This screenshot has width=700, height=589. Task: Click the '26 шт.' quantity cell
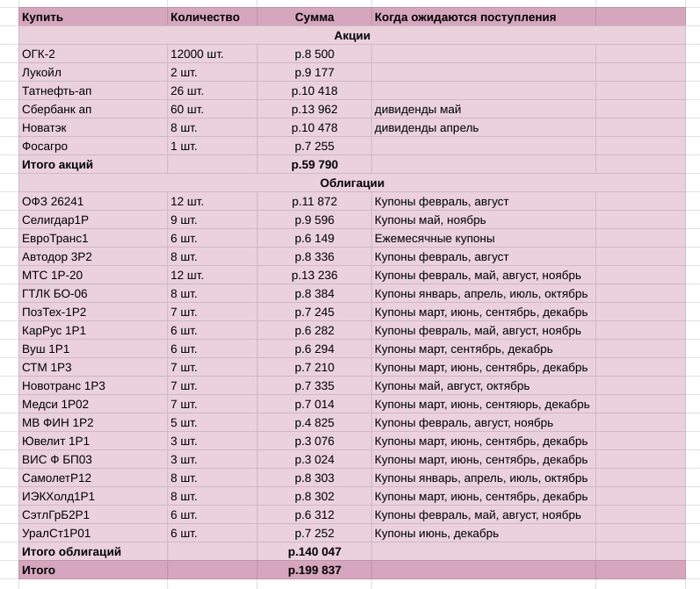click(x=212, y=91)
